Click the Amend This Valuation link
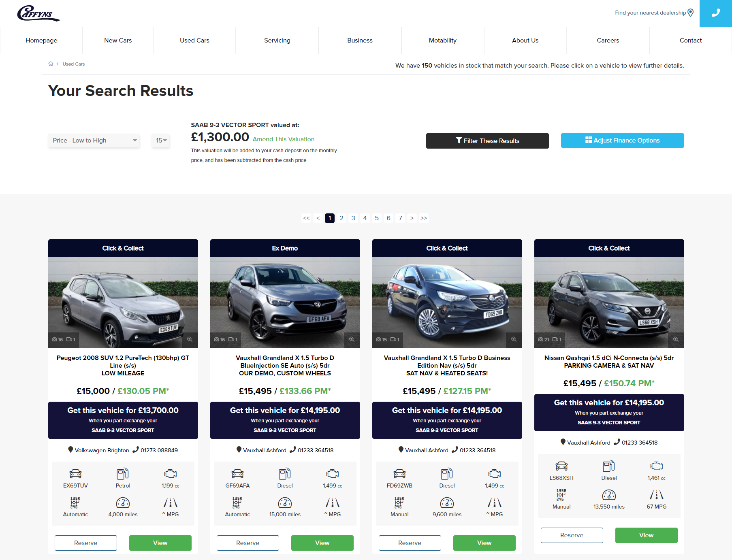The height and width of the screenshot is (560, 732). pos(284,139)
